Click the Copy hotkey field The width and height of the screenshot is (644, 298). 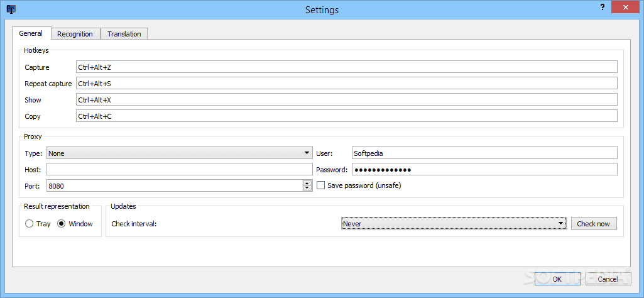pos(346,116)
